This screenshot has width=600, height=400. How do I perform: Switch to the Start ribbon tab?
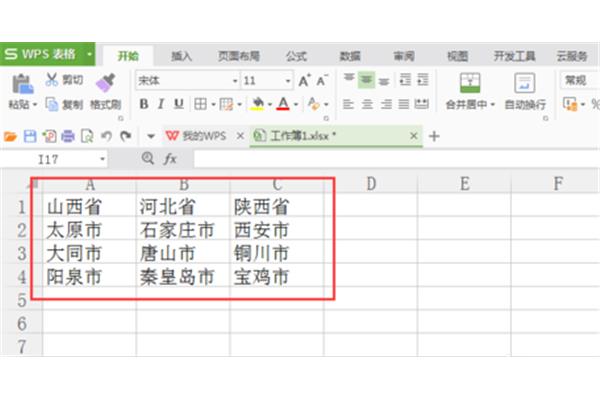[x=128, y=56]
